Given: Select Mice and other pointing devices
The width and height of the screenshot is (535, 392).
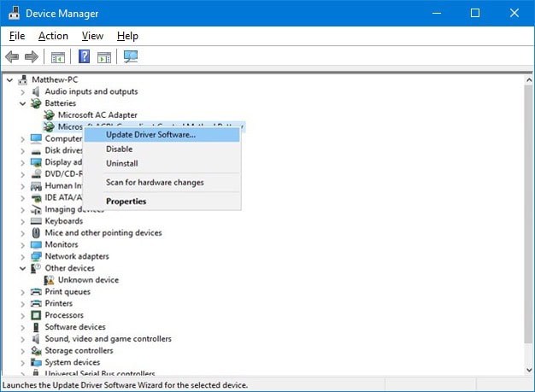Looking at the screenshot, I should tap(103, 233).
